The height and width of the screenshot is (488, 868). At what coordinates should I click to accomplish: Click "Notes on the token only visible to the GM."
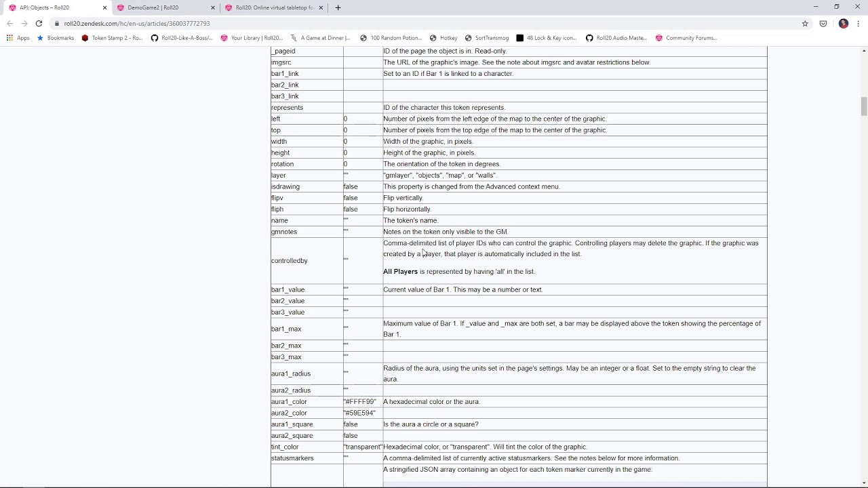point(446,232)
